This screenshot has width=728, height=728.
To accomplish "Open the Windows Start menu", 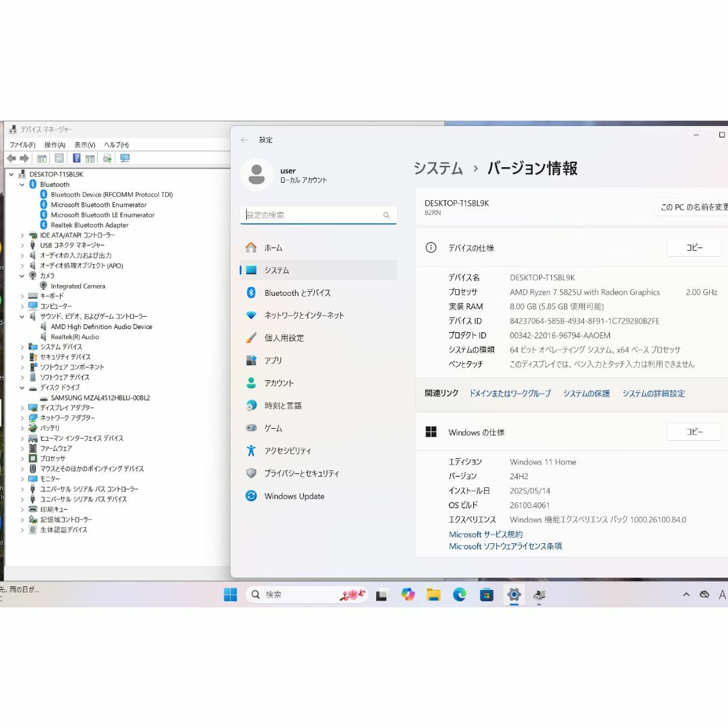I will coord(231,595).
